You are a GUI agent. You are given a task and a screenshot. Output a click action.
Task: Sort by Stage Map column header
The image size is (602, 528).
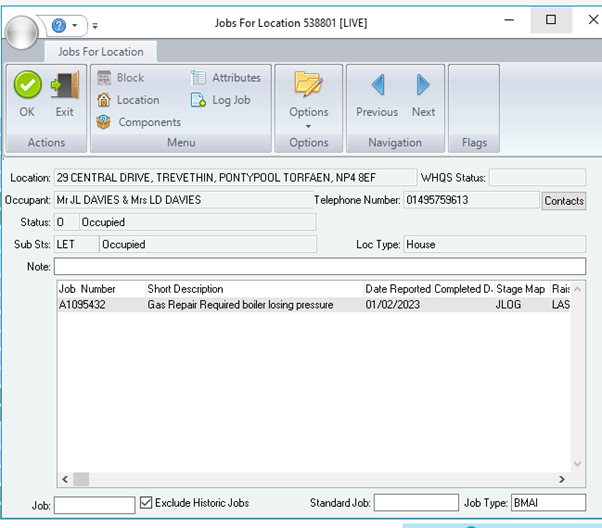pos(522,289)
